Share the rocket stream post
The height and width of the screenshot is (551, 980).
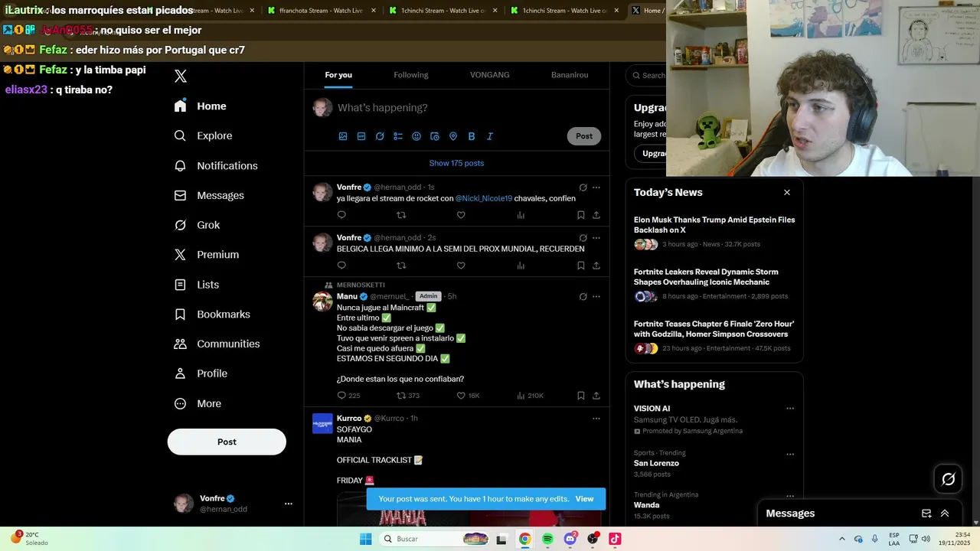[596, 215]
